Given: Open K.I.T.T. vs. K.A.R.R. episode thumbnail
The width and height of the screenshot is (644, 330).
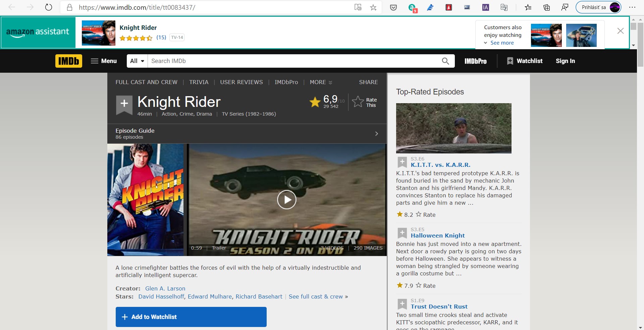Looking at the screenshot, I should click(453, 128).
